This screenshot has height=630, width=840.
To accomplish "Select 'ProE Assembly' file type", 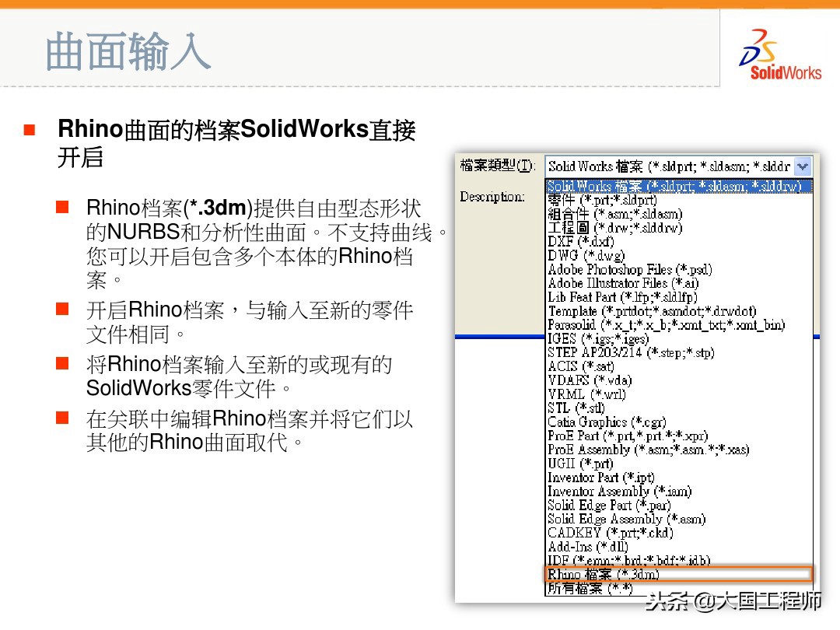I will pos(679,450).
